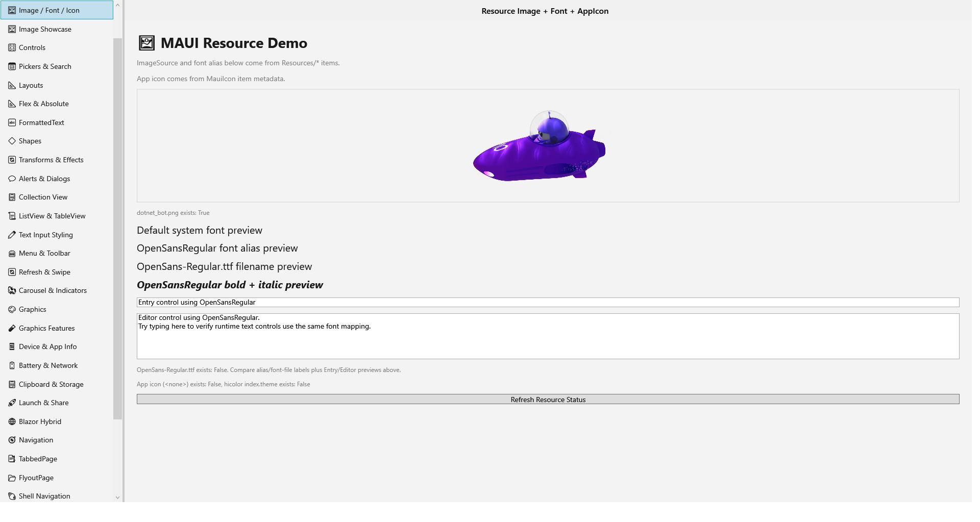Screen dimensions: 980x522
Task: Open Pickers & Search page
Action: 57,66
